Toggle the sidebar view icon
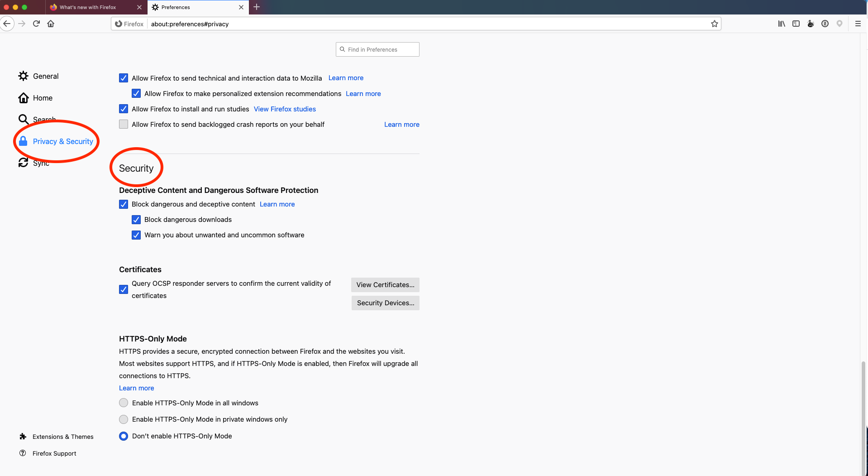The image size is (868, 476). click(796, 24)
